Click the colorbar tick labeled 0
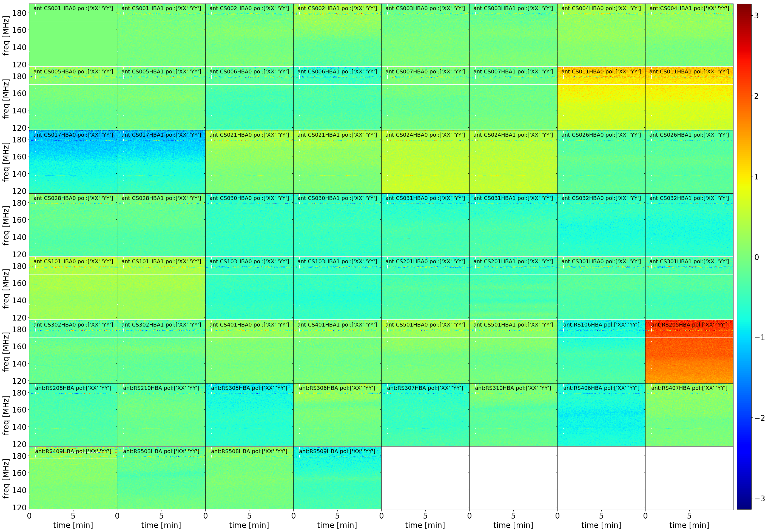Viewport: 768px width, 532px height. tap(757, 257)
